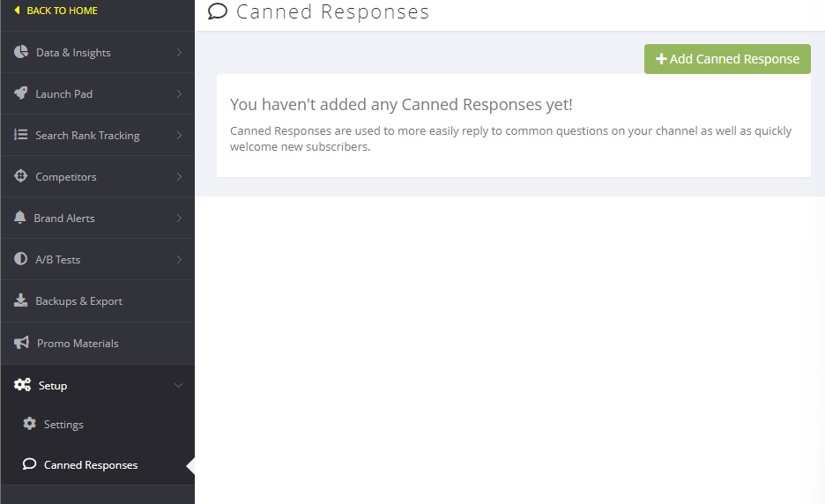This screenshot has height=504, width=825.
Task: Click the Brand Alerts bell icon
Action: pyautogui.click(x=20, y=218)
